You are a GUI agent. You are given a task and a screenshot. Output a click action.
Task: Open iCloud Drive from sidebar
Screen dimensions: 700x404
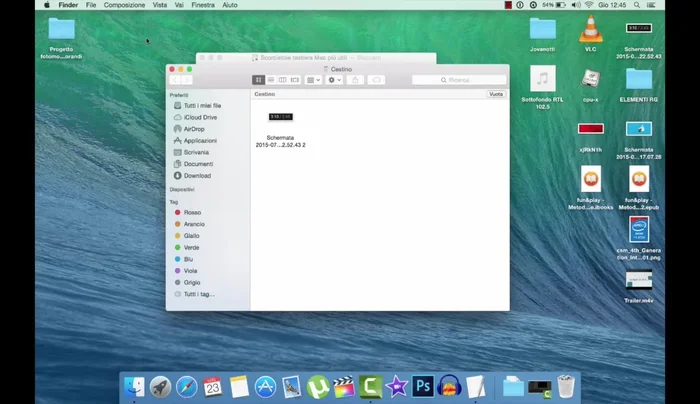tap(199, 117)
